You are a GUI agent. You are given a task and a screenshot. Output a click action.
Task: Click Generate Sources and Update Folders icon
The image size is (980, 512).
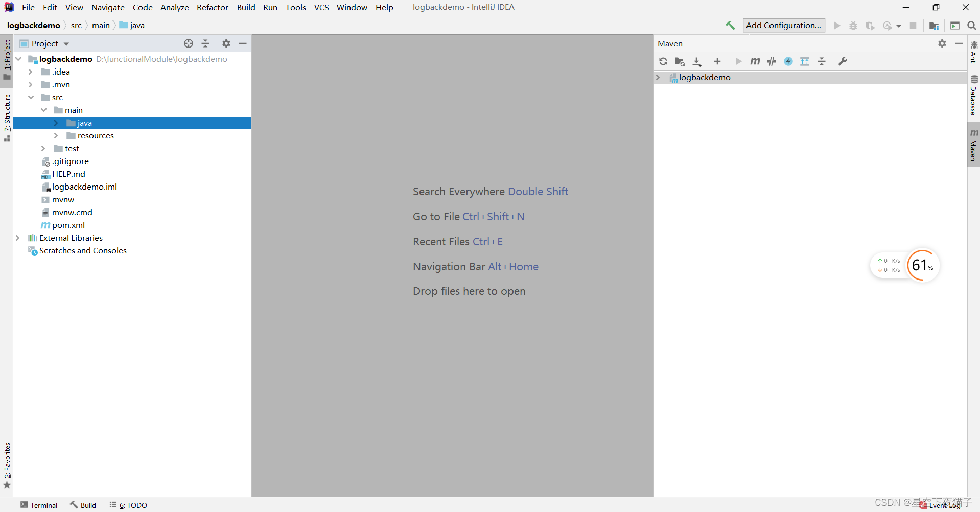[680, 61]
